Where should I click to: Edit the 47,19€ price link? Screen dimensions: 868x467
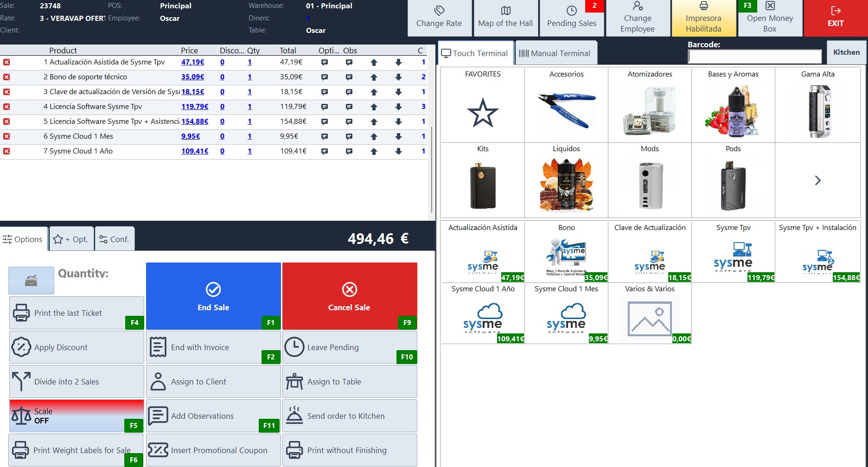192,62
